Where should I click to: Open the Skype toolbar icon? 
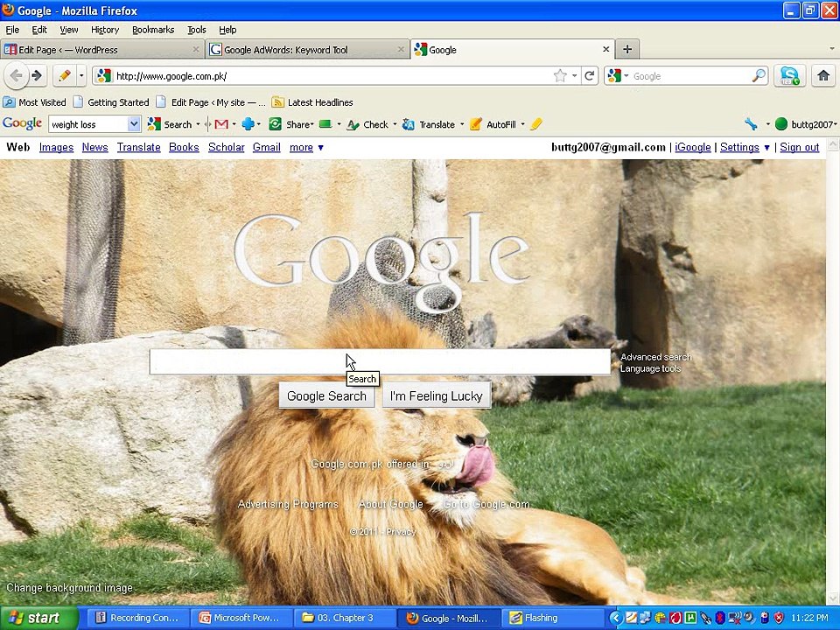(789, 76)
